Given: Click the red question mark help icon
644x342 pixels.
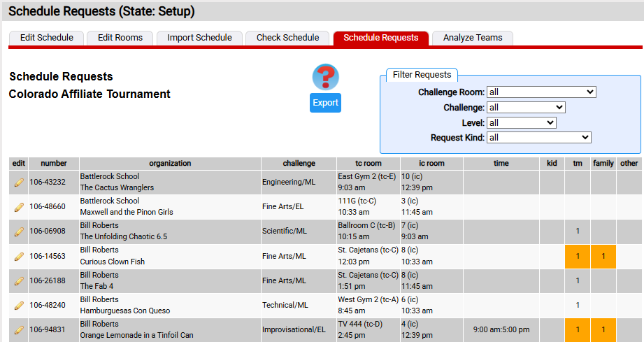Looking at the screenshot, I should pos(325,77).
